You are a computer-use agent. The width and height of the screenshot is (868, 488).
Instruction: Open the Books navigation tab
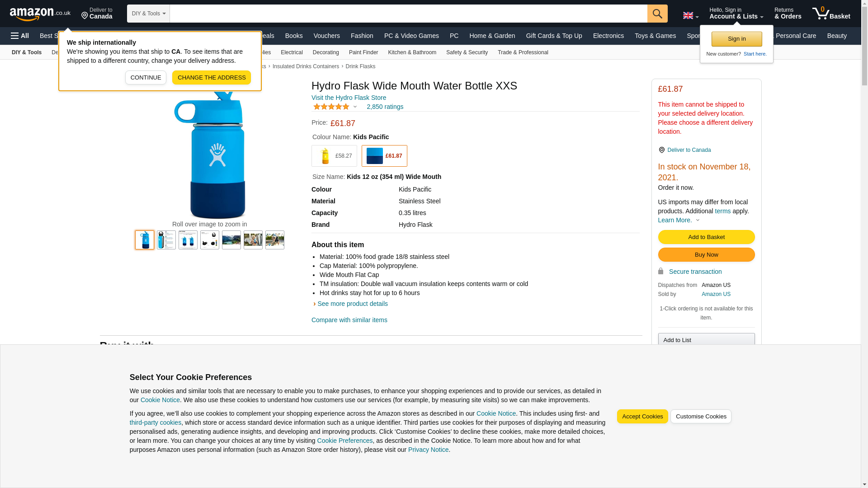(x=293, y=36)
